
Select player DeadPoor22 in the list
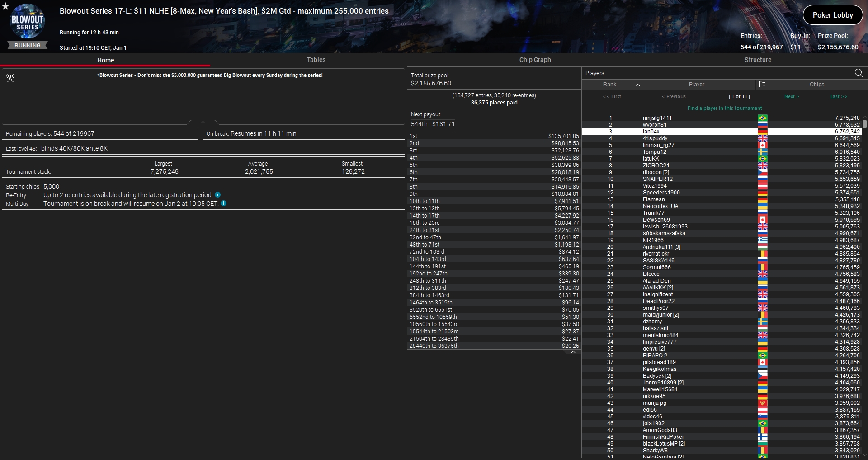click(x=722, y=301)
